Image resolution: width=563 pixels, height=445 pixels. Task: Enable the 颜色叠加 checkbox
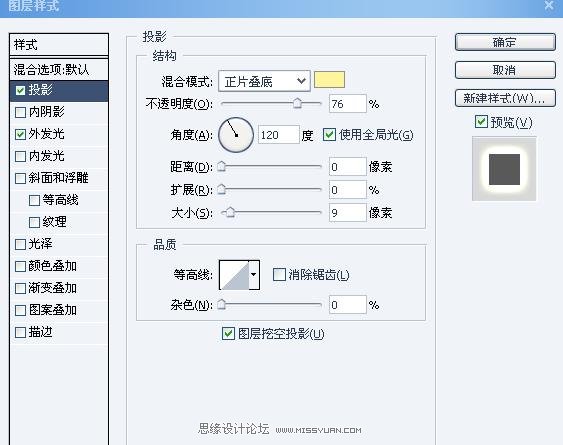click(20, 266)
